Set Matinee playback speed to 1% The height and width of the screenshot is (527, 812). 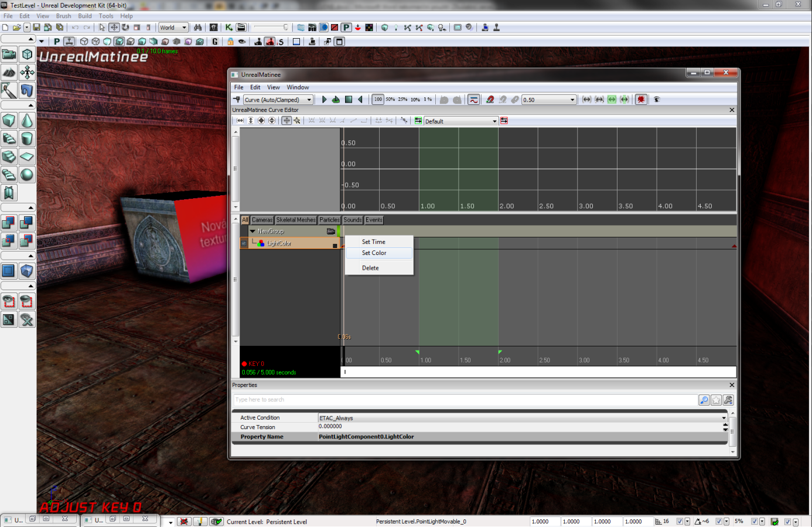[428, 100]
